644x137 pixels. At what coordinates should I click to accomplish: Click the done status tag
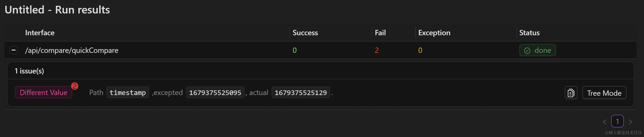[537, 50]
